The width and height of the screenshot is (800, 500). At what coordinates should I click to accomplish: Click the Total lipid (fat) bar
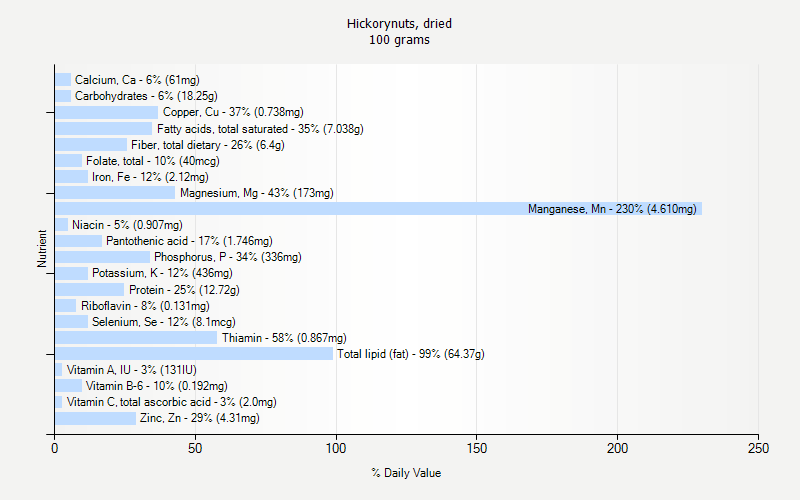pyautogui.click(x=194, y=354)
